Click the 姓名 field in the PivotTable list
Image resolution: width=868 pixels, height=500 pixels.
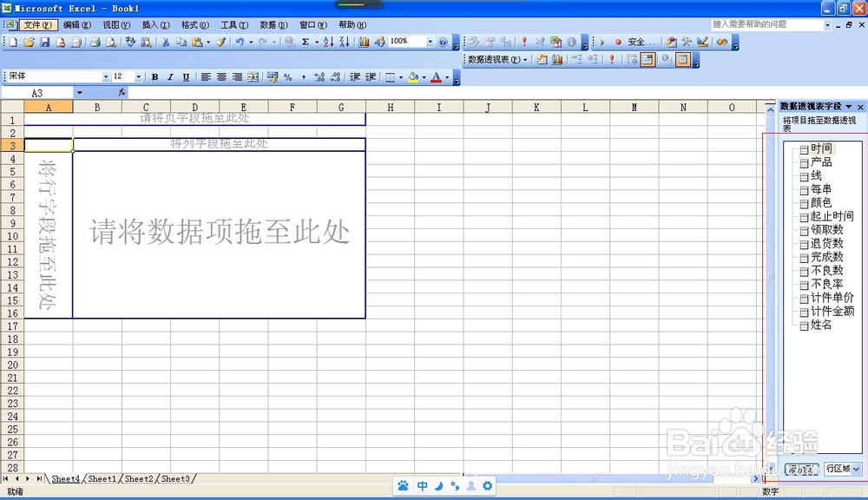click(x=819, y=325)
